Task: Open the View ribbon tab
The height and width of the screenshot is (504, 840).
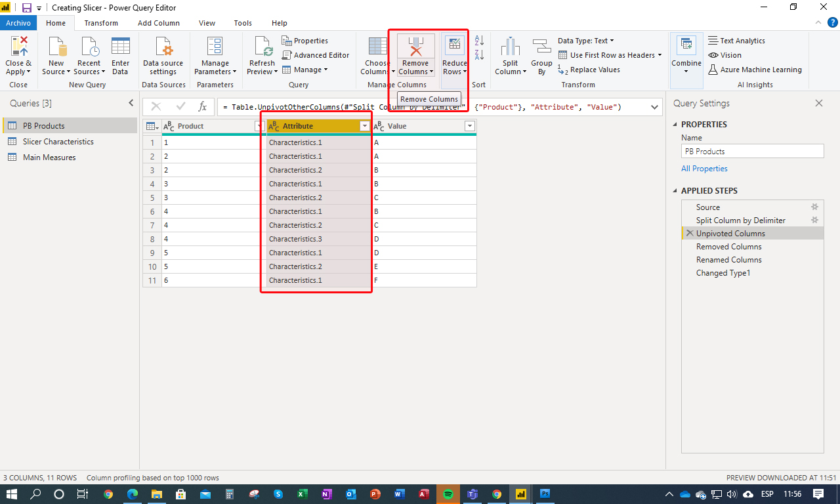Action: tap(207, 23)
